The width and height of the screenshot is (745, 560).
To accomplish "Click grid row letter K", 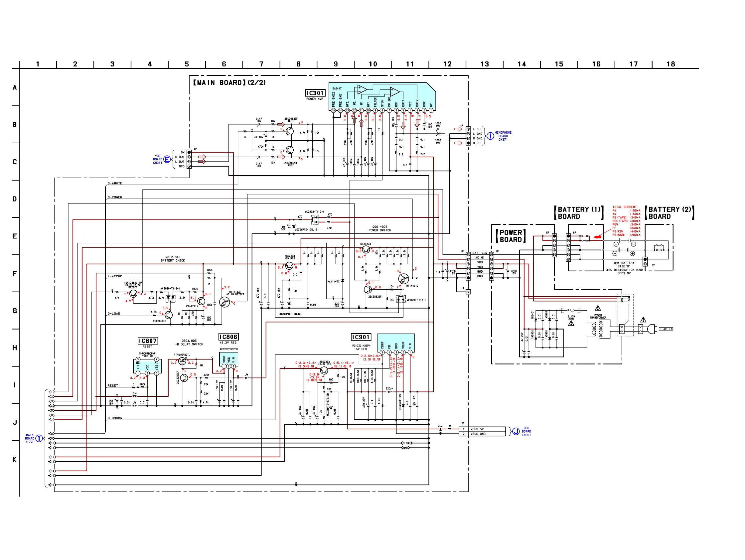I will 15,460.
